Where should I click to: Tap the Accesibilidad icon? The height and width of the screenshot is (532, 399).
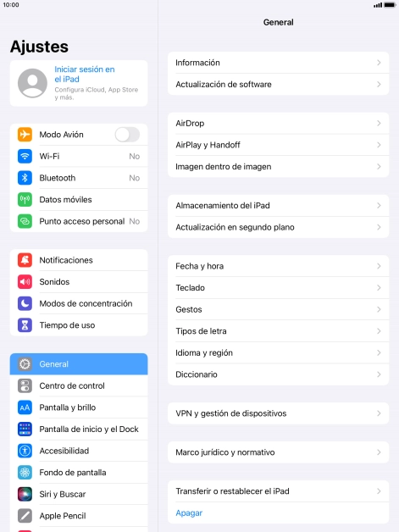(x=25, y=451)
